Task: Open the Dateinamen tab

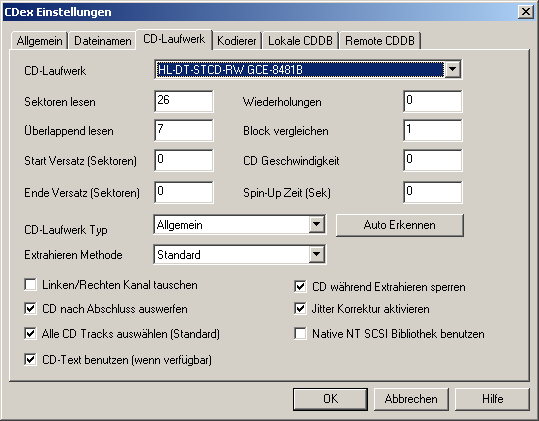Action: pos(103,41)
